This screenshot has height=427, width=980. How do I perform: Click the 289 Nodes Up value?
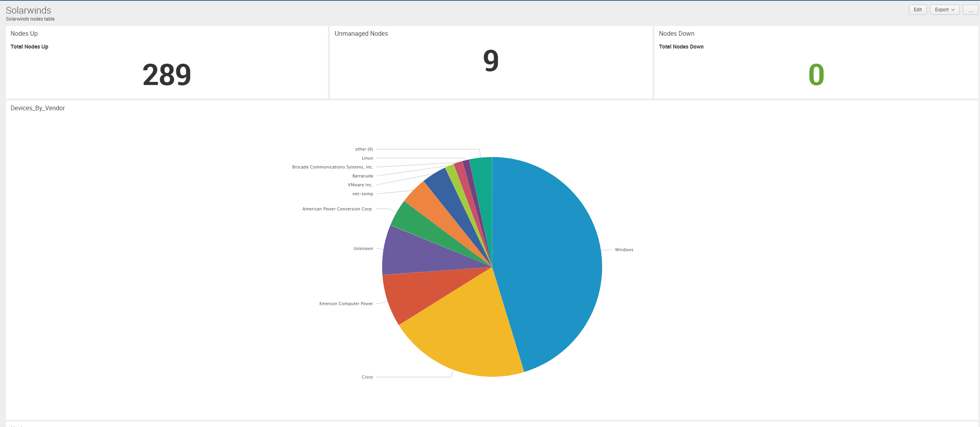tap(167, 75)
